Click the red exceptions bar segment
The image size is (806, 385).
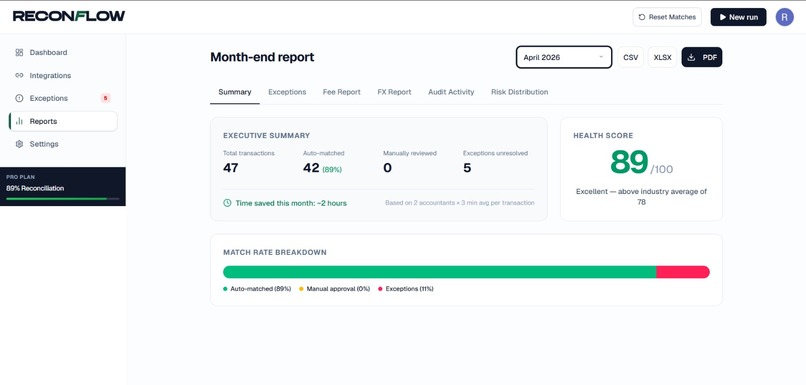pyautogui.click(x=683, y=272)
